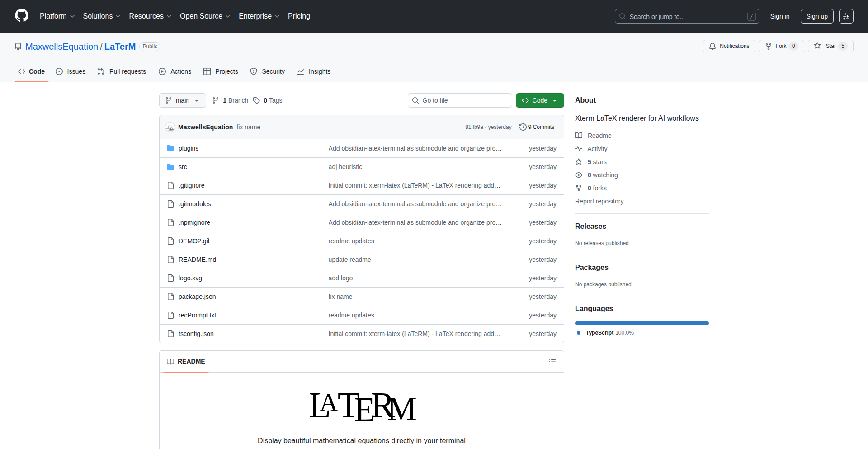Click the Notifications bell button
868x449 pixels.
point(729,46)
